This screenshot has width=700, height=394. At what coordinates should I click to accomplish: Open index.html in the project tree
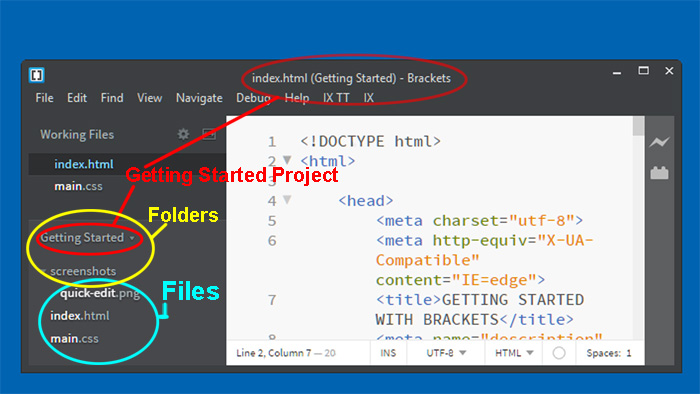[79, 315]
